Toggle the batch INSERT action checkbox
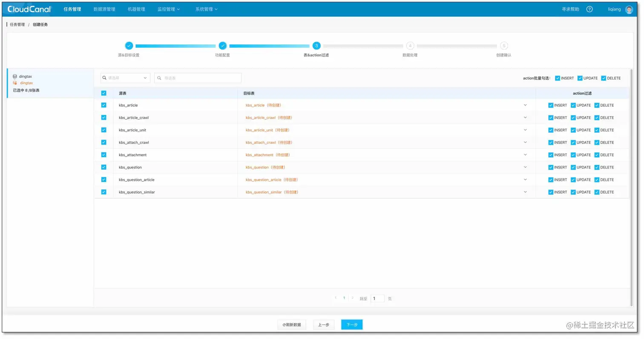The width and height of the screenshot is (644, 339). [x=558, y=78]
